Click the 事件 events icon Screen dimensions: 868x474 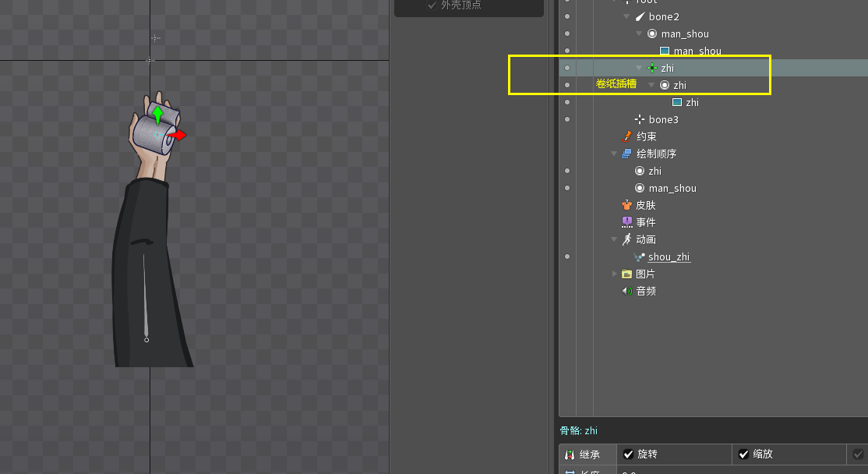[627, 222]
